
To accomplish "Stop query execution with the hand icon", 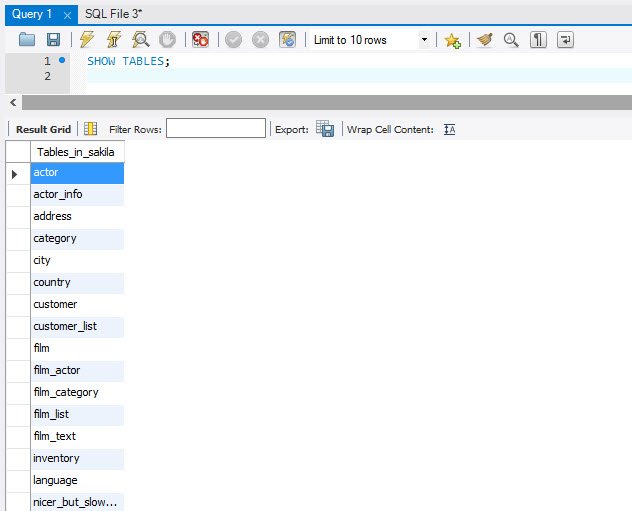I will [x=167, y=39].
